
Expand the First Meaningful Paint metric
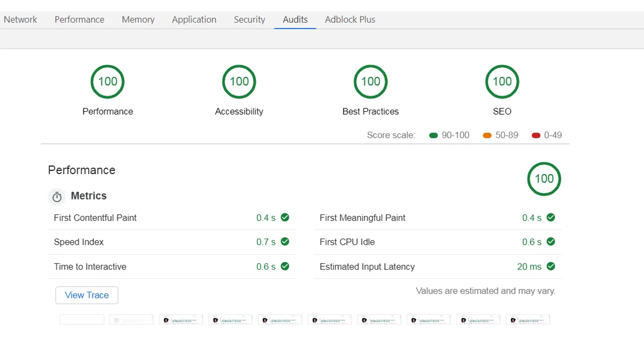438,218
